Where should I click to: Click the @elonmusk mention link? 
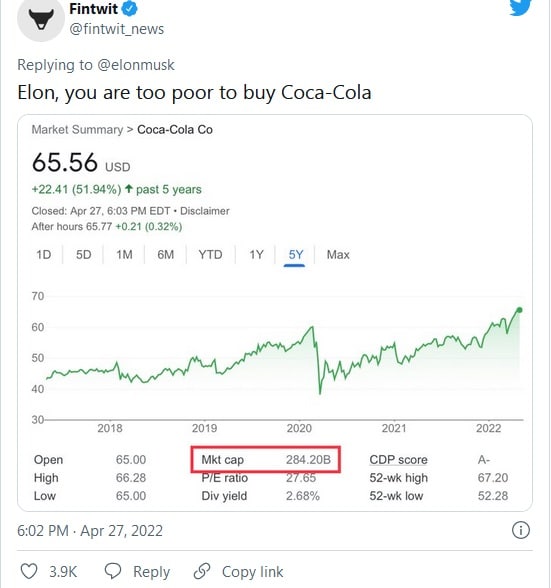pos(136,65)
